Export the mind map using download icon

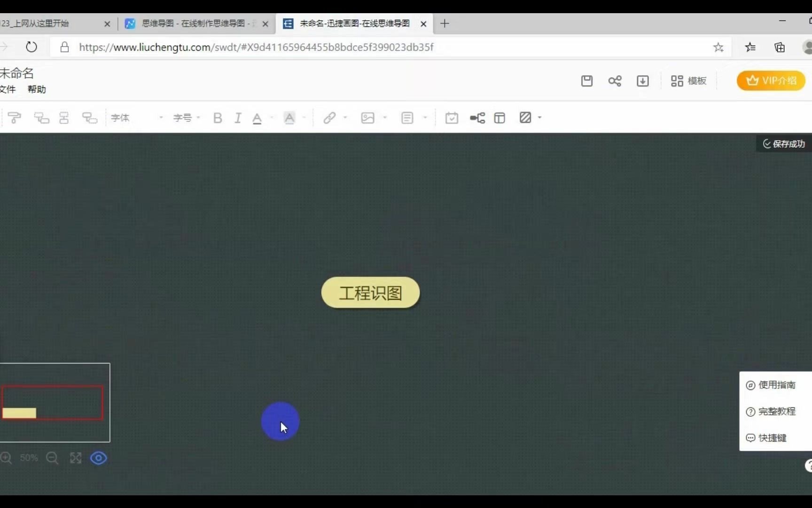pyautogui.click(x=643, y=81)
